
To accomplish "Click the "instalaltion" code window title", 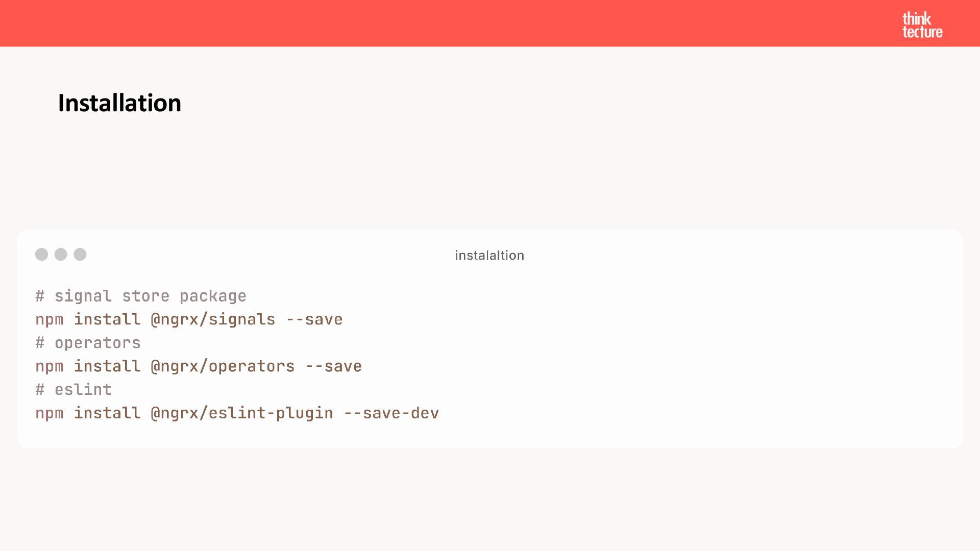I will [x=489, y=255].
